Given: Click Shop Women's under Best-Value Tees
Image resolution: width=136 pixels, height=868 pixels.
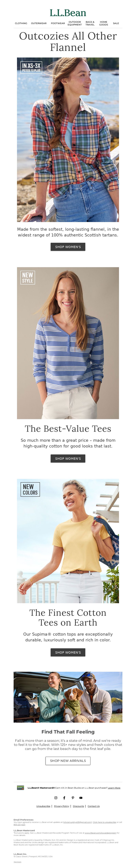Looking at the screenshot, I should point(68,458).
